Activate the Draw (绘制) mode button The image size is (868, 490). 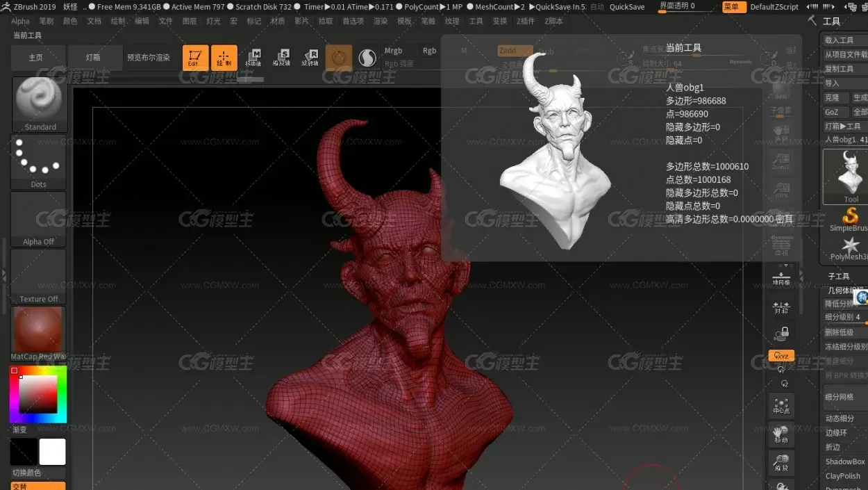(x=224, y=58)
